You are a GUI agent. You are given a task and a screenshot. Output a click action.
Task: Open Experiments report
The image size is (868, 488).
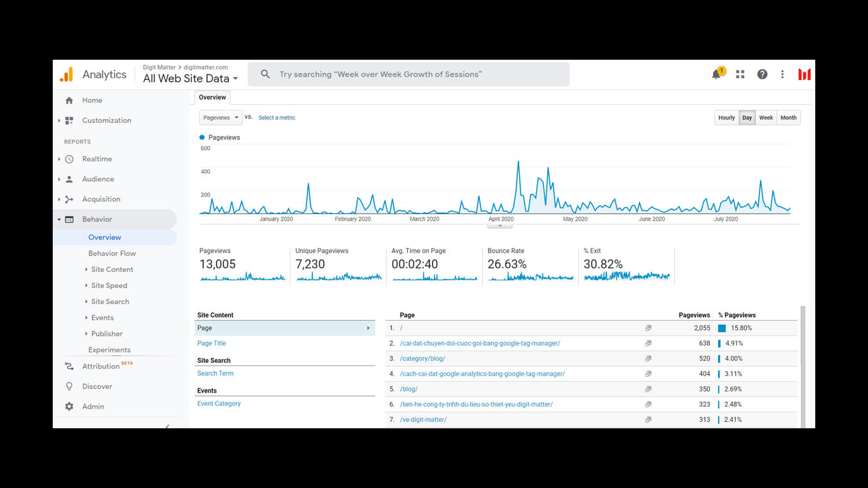[109, 350]
